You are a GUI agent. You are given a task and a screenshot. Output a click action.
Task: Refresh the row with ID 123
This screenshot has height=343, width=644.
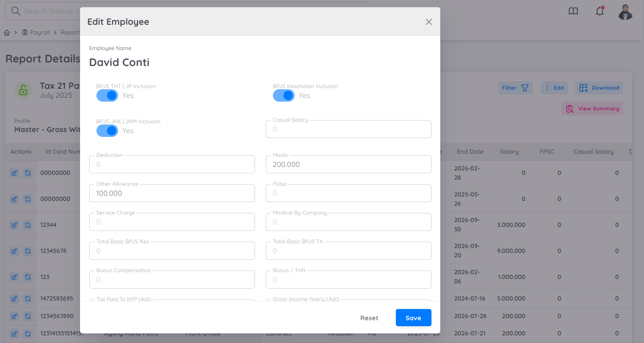(28, 277)
